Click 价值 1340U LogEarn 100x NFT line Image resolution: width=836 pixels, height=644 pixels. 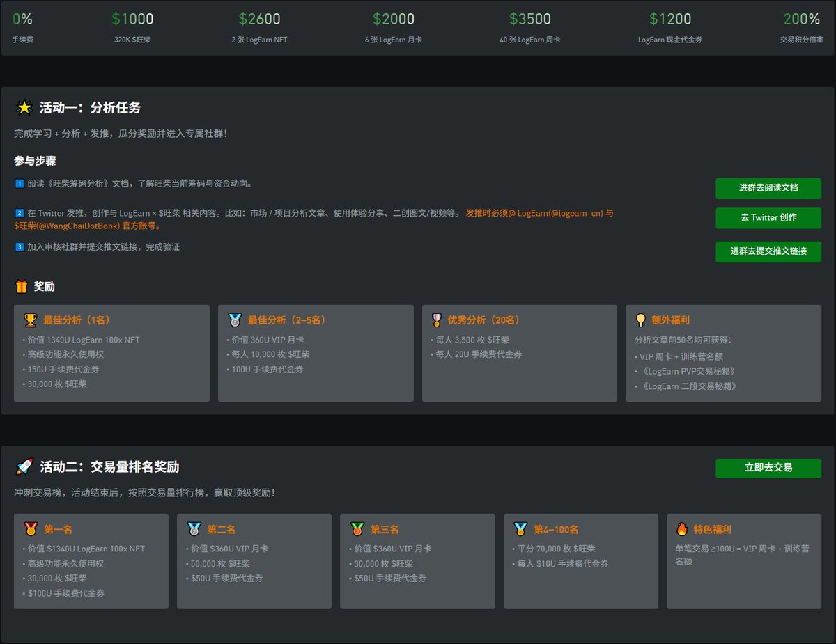(82, 340)
